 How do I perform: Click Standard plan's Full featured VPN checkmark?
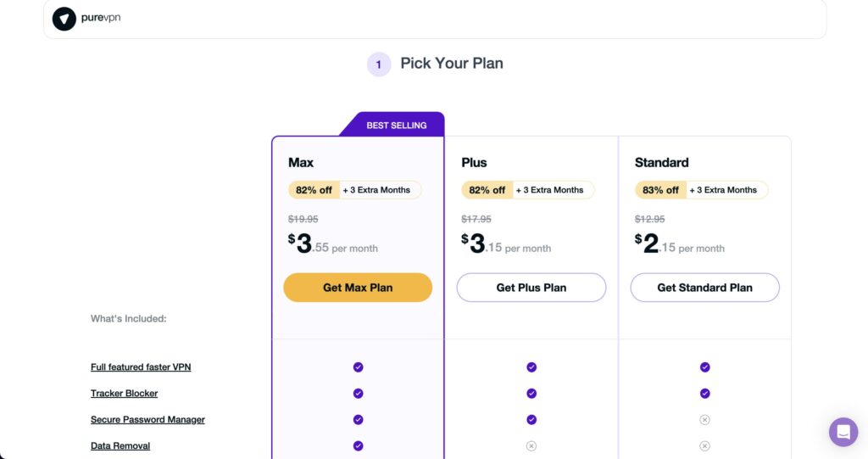click(x=704, y=367)
